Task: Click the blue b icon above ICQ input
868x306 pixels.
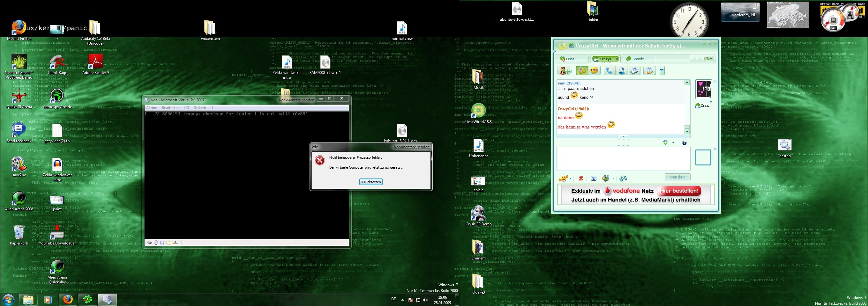Action: coord(685,143)
